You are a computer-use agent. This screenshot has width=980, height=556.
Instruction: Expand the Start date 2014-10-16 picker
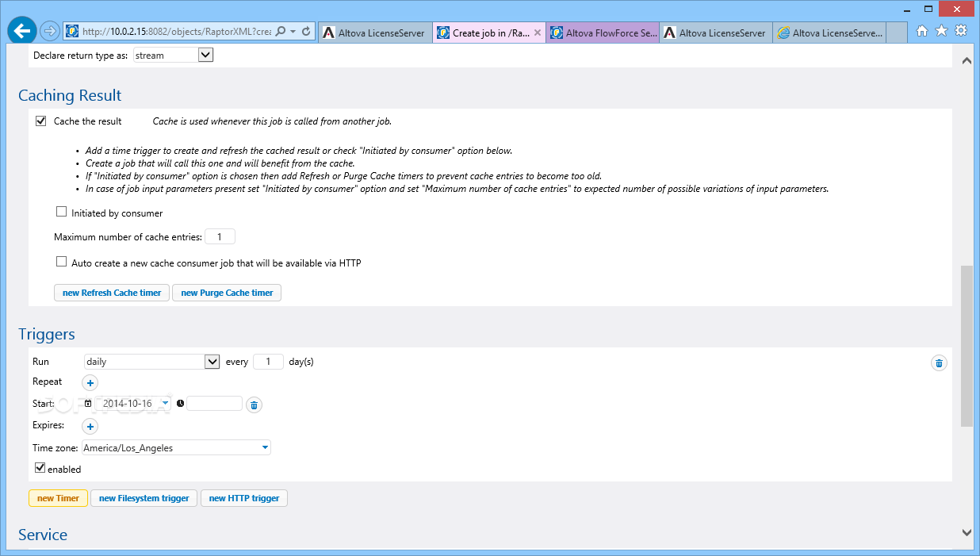165,404
